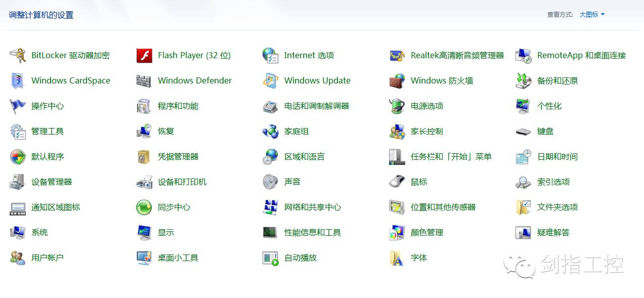Open the 显示 monitor icon
Image resolution: width=644 pixels, height=298 pixels.
click(x=144, y=232)
